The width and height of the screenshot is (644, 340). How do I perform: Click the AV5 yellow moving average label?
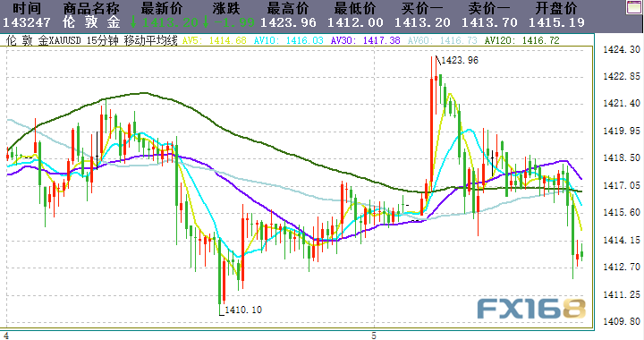click(x=215, y=40)
